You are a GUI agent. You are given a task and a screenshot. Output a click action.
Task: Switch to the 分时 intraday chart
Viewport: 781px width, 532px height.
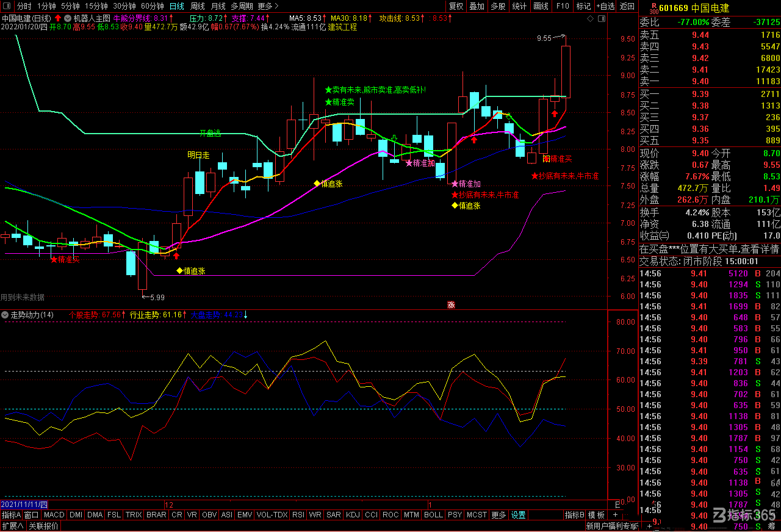[x=24, y=6]
